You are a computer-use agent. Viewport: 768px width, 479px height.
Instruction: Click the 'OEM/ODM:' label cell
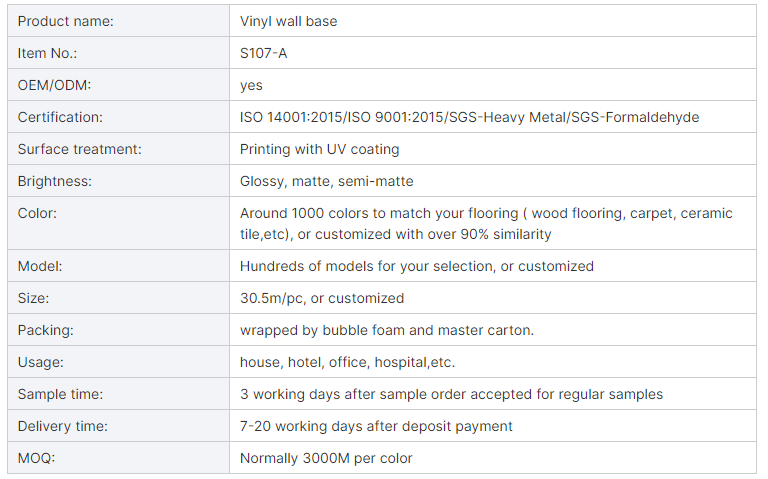[55, 85]
